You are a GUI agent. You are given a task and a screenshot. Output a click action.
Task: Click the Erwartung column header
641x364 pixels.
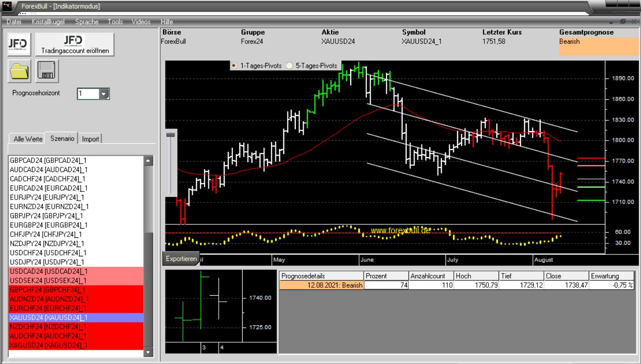pyautogui.click(x=611, y=276)
